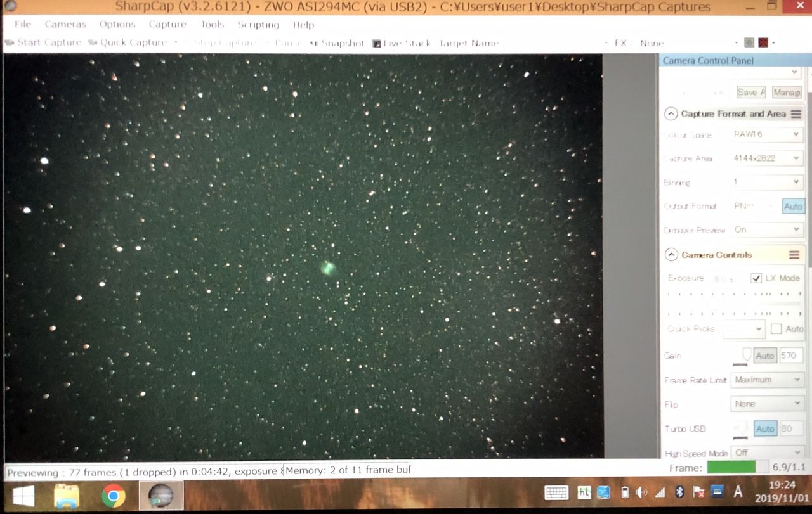Open the network signal tray icon
This screenshot has width=812, height=514.
point(660,492)
